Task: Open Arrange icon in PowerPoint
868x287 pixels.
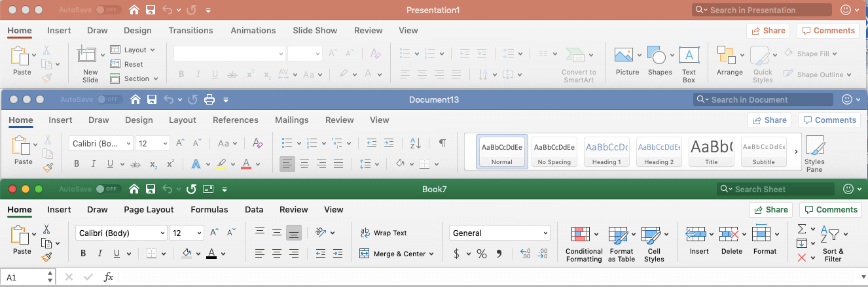Action: pyautogui.click(x=726, y=55)
